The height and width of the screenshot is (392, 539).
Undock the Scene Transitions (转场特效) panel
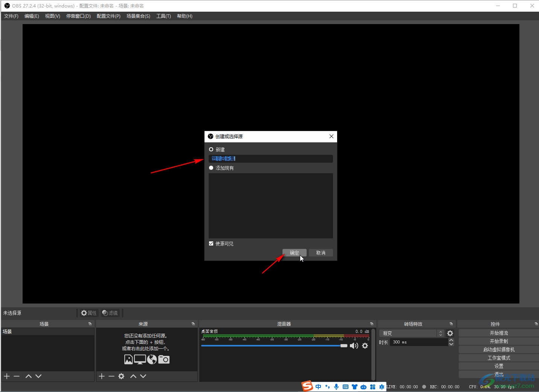(451, 324)
